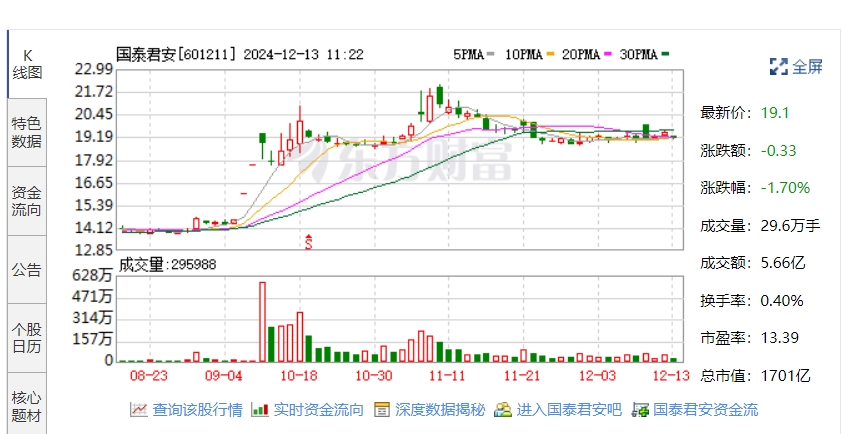The height and width of the screenshot is (434, 842).
Task: Click the monitor icon beside 国泰君安资金流
Action: 641,410
